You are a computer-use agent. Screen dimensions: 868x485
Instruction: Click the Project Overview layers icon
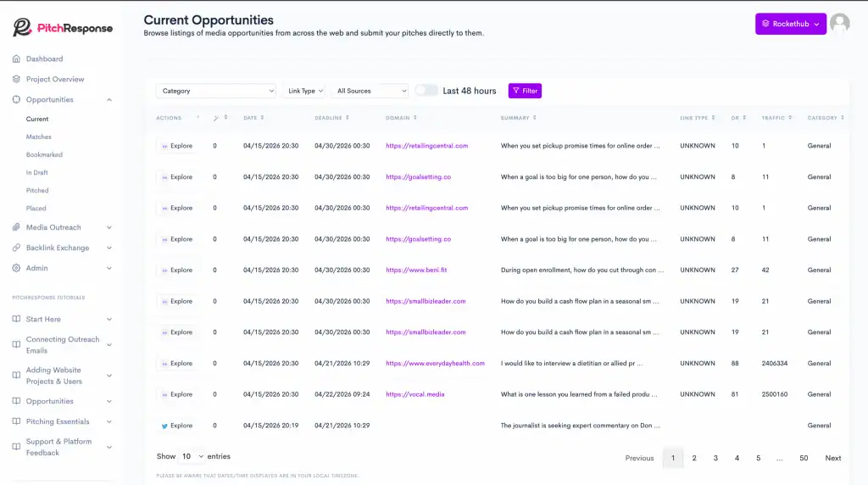[x=16, y=79]
